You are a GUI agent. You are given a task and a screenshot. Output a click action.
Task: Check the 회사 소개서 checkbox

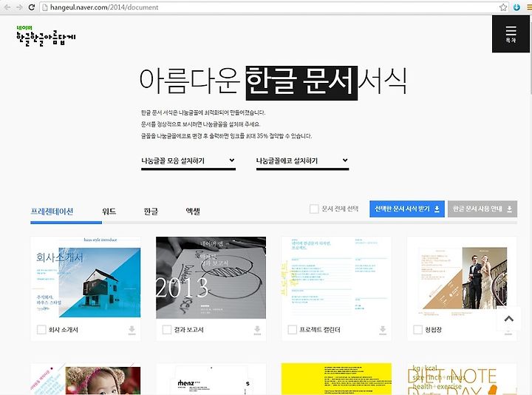tap(41, 330)
